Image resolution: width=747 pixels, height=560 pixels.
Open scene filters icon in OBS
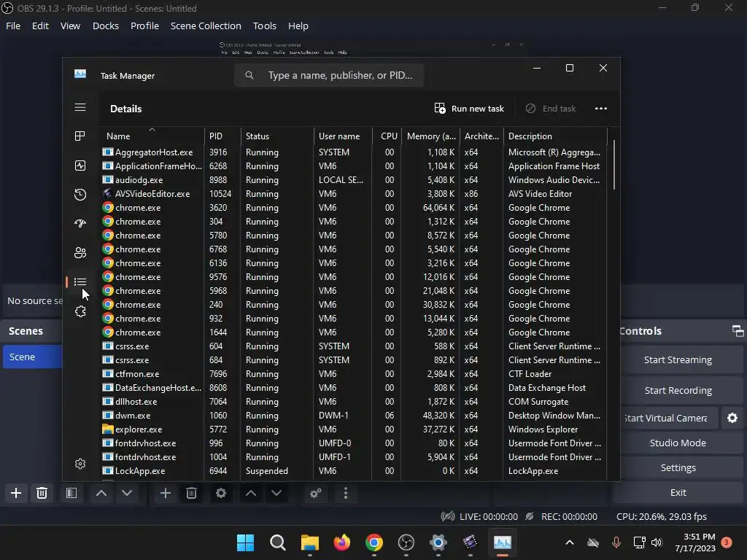pyautogui.click(x=71, y=493)
